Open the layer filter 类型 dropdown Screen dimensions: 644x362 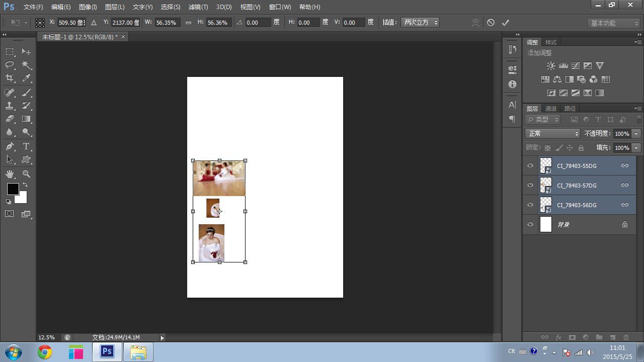pyautogui.click(x=543, y=119)
